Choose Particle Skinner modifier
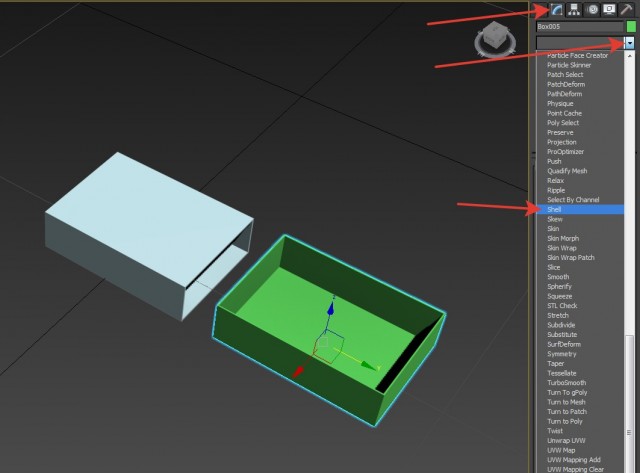640x473 pixels. pyautogui.click(x=569, y=65)
